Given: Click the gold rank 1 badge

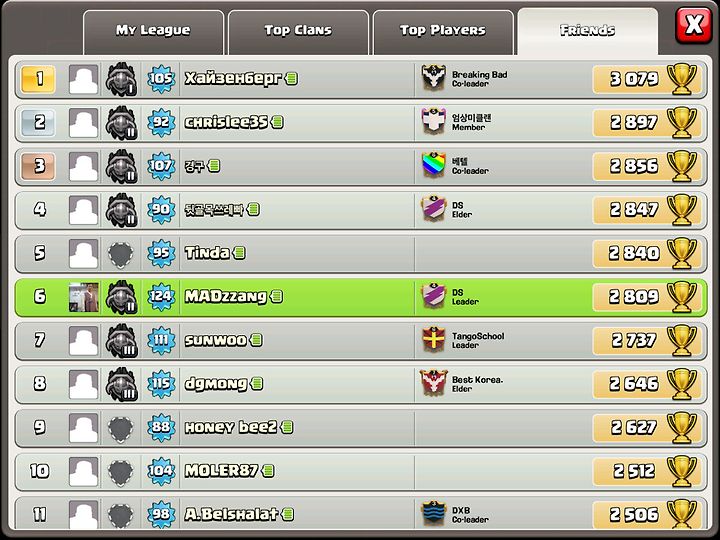Looking at the screenshot, I should 39,79.
